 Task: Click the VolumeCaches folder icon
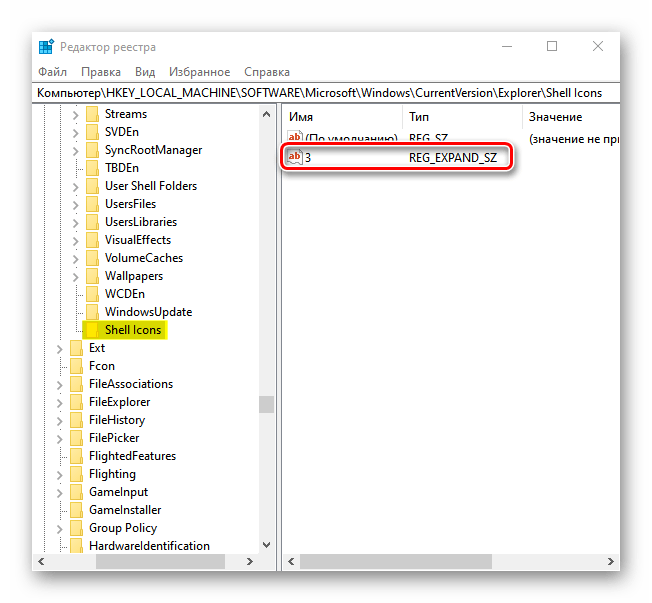pyautogui.click(x=92, y=258)
